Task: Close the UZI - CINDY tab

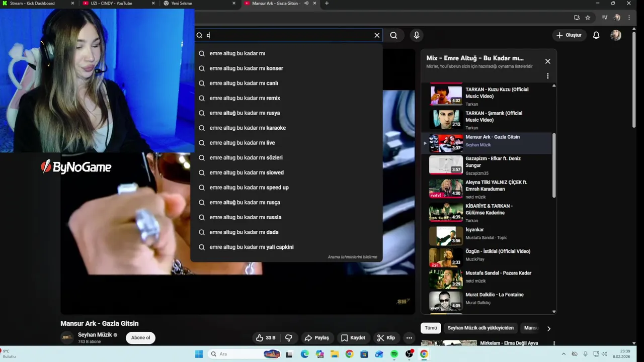Action: pos(153,4)
